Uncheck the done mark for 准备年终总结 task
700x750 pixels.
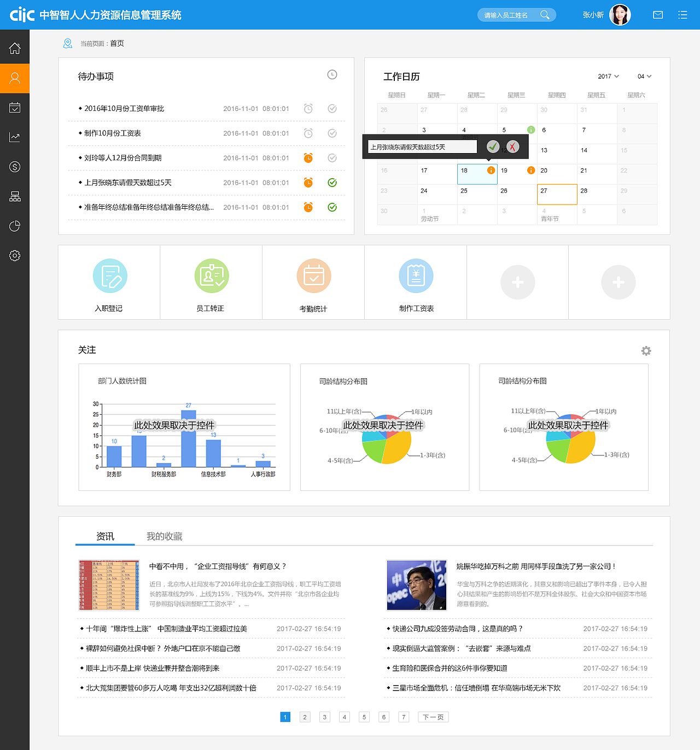point(332,207)
